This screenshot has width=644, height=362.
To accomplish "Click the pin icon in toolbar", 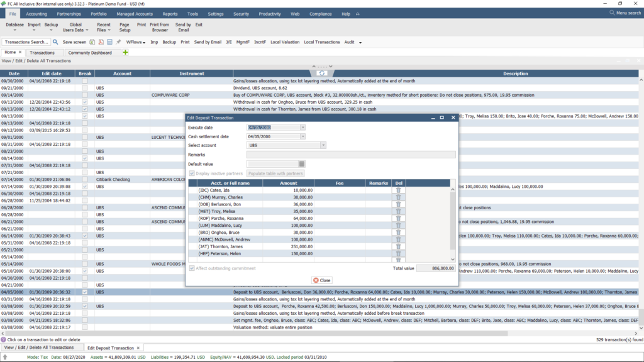I will tap(118, 42).
